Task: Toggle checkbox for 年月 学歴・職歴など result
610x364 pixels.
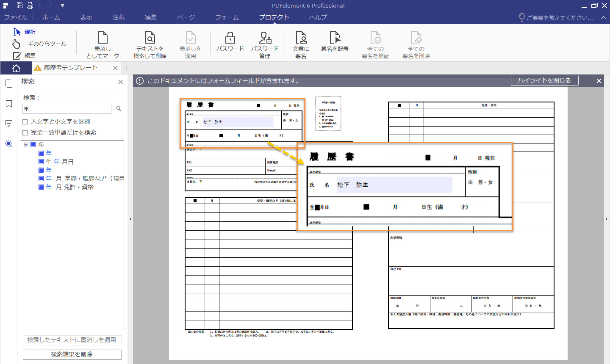Action: 41,179
